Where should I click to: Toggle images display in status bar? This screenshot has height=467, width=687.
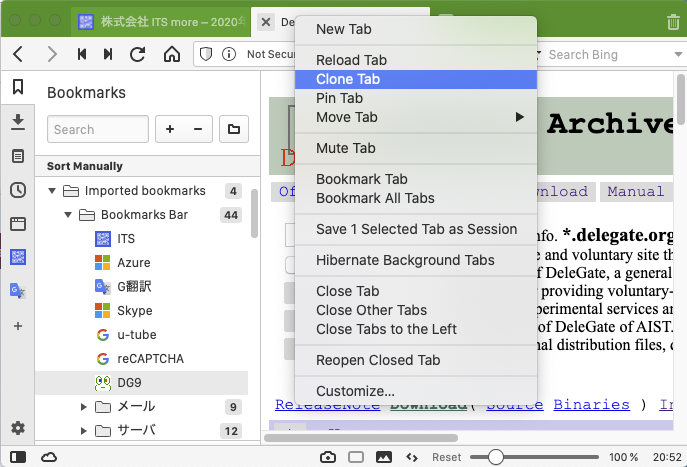383,457
